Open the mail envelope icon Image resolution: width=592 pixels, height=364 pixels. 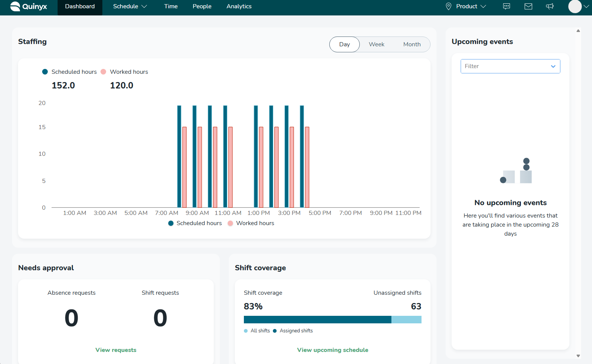[x=528, y=6]
